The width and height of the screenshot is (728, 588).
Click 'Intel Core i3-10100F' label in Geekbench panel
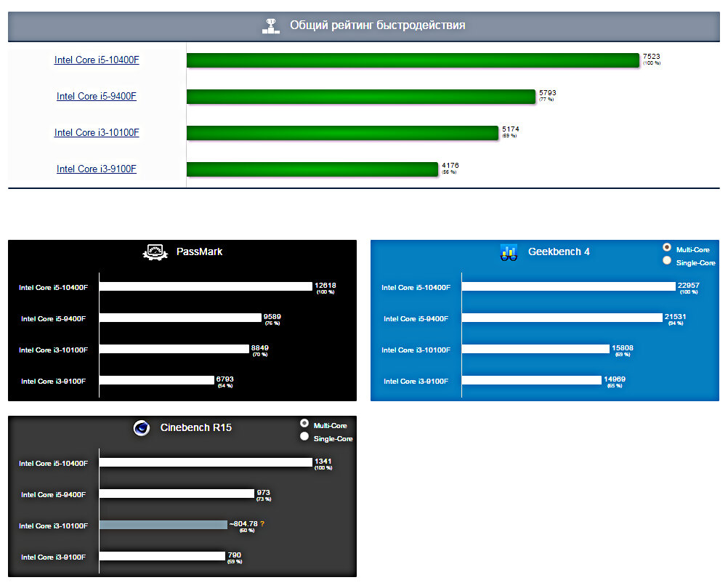tap(416, 350)
